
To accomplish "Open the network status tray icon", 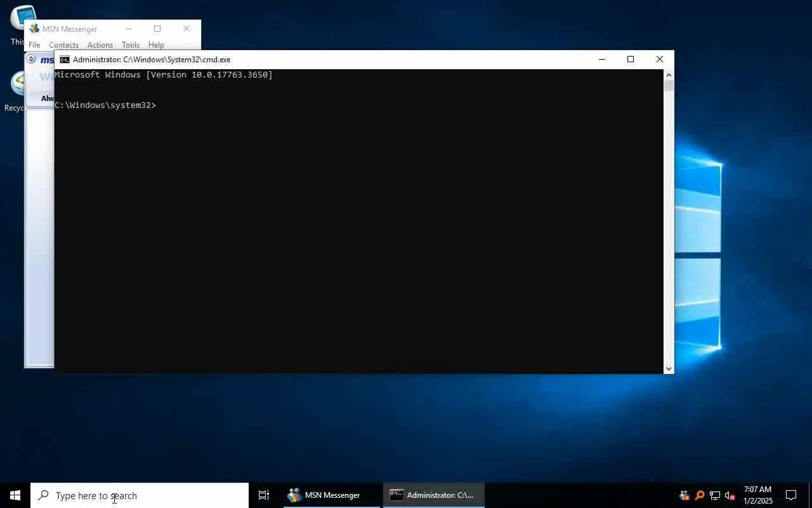I will (x=715, y=495).
